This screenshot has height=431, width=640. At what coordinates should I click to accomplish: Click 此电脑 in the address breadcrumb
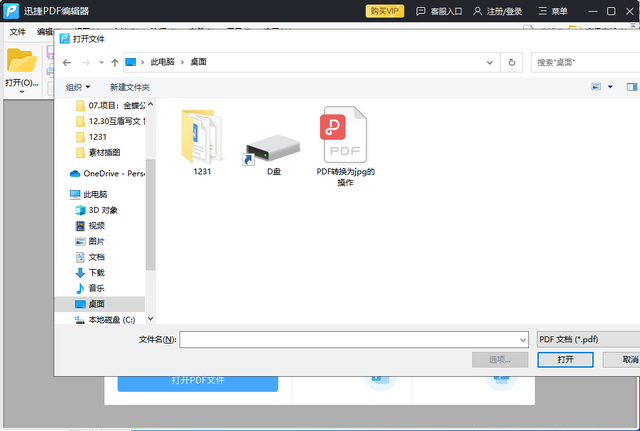point(162,62)
